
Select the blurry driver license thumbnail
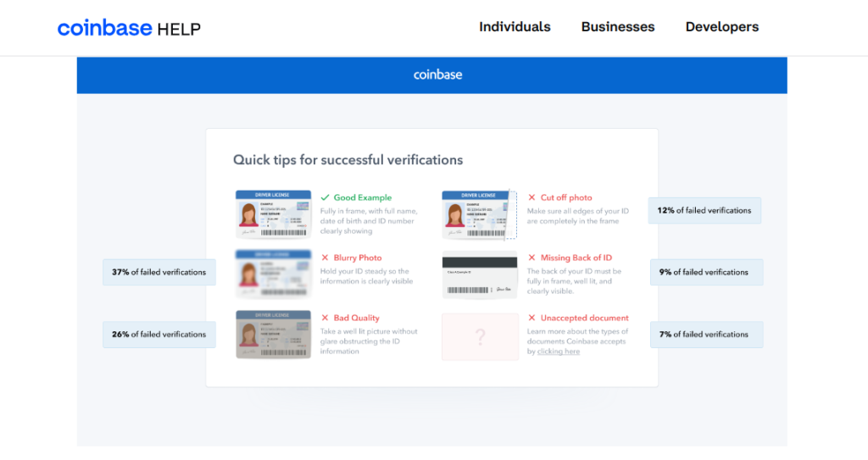tap(272, 274)
